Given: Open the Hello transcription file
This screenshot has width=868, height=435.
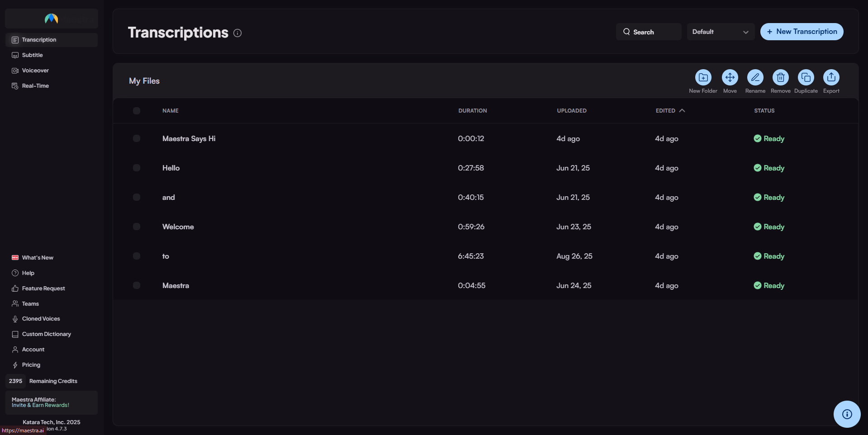Looking at the screenshot, I should tap(171, 168).
